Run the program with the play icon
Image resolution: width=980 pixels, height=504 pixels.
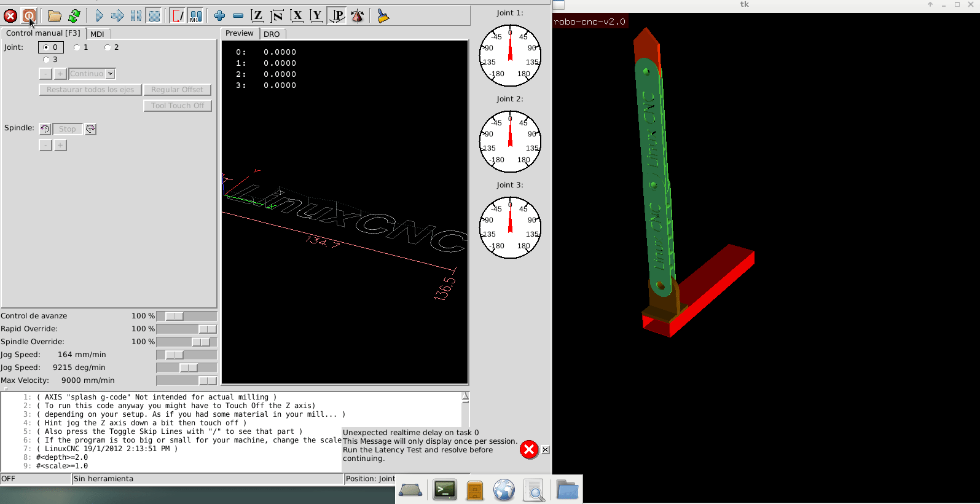click(99, 16)
